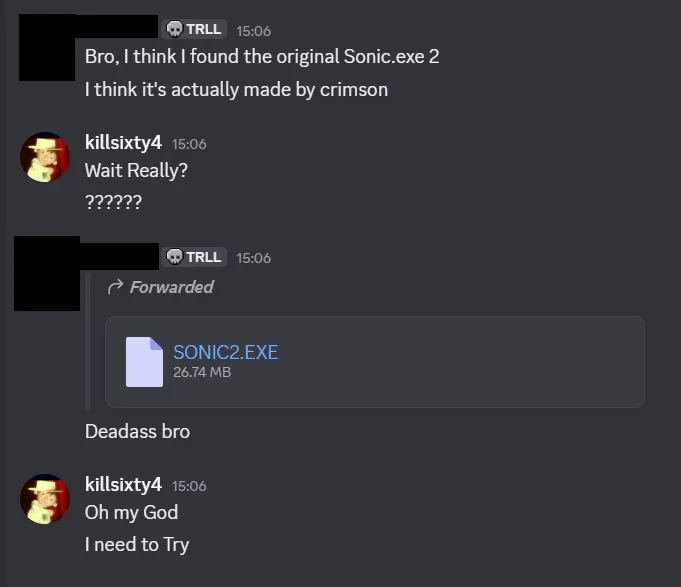Open killsixty4's avatar beside "Wait Really?"

[x=45, y=157]
